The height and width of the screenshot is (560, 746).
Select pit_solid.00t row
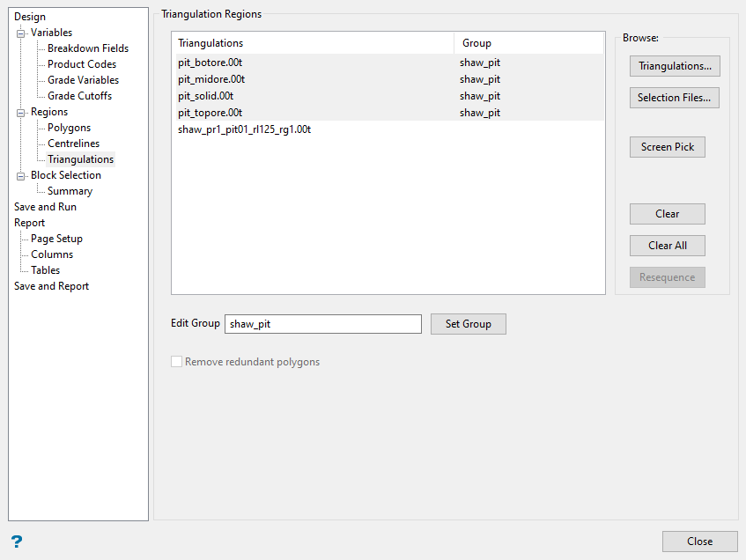(388, 96)
